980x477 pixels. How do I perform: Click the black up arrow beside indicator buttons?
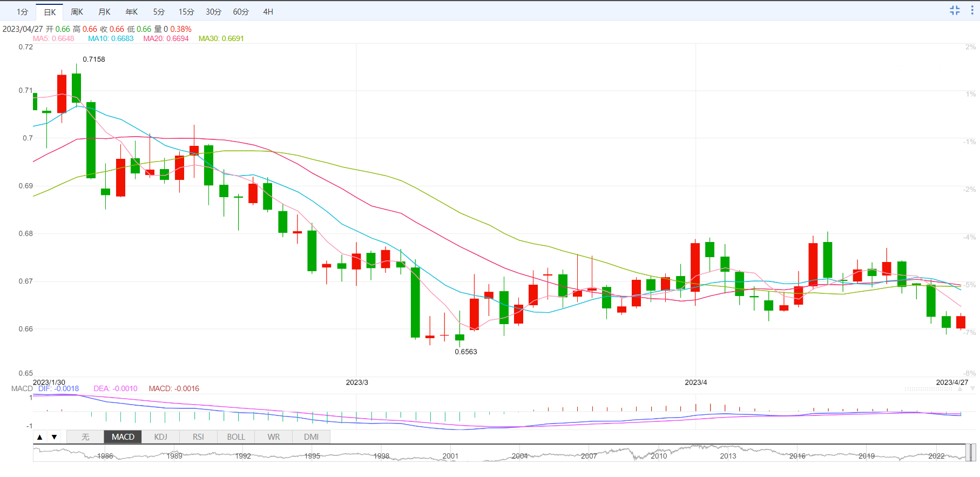tap(40, 437)
